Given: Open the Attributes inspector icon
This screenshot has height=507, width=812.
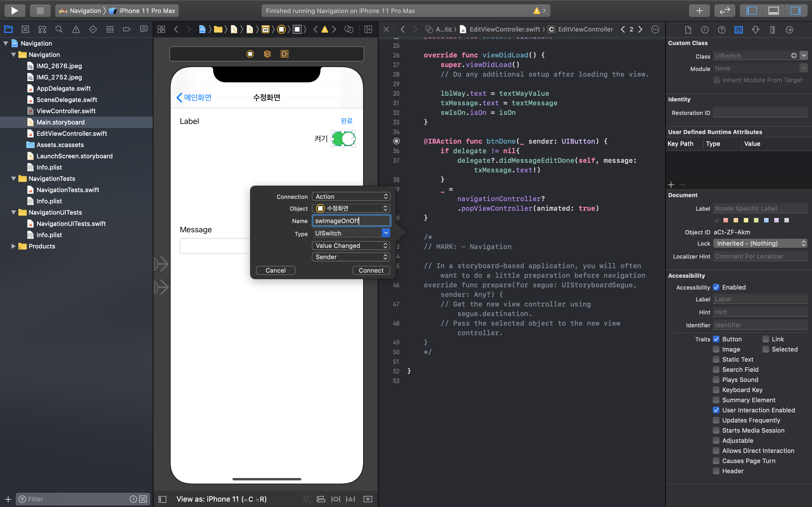Looking at the screenshot, I should coord(755,30).
